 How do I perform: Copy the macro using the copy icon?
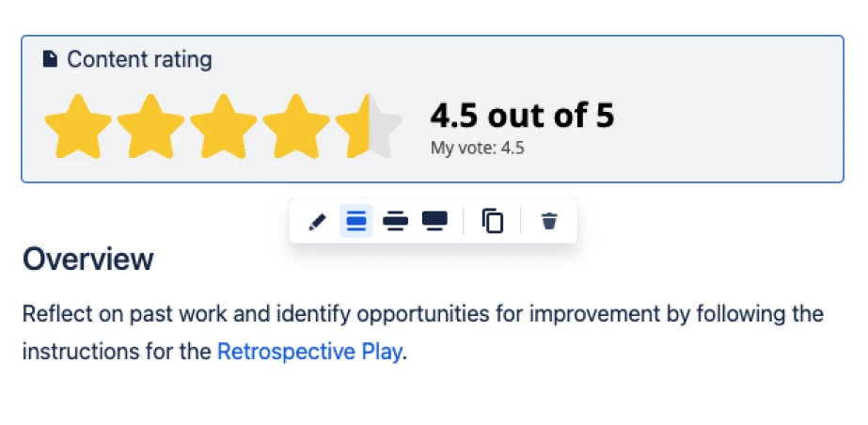492,221
